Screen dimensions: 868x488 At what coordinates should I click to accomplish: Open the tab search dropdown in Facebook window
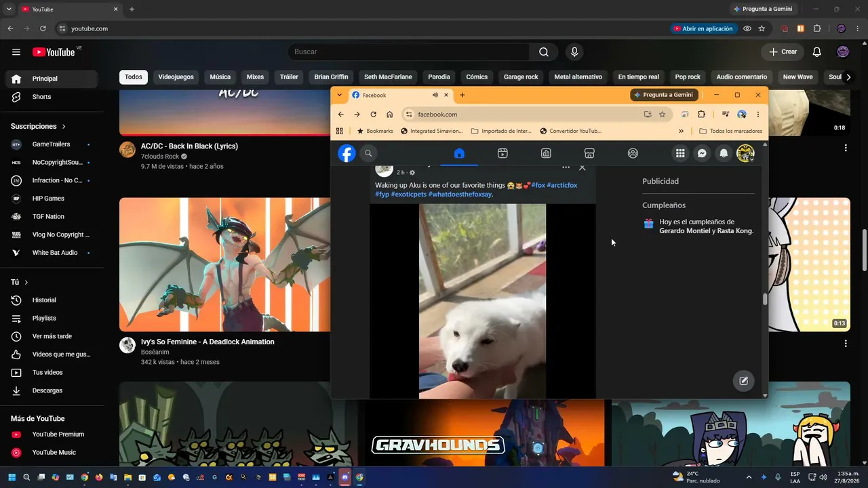coord(340,95)
